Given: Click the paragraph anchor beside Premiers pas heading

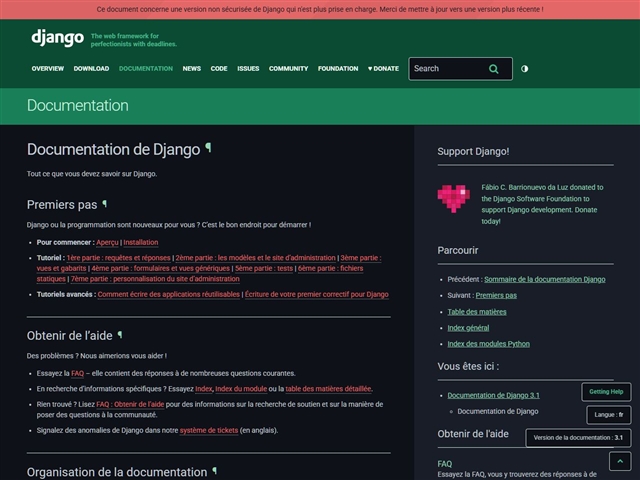Looking at the screenshot, I should pos(105,203).
